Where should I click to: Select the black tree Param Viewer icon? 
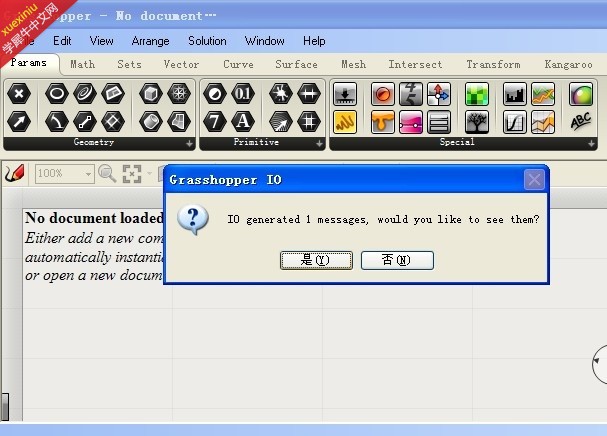(x=477, y=122)
